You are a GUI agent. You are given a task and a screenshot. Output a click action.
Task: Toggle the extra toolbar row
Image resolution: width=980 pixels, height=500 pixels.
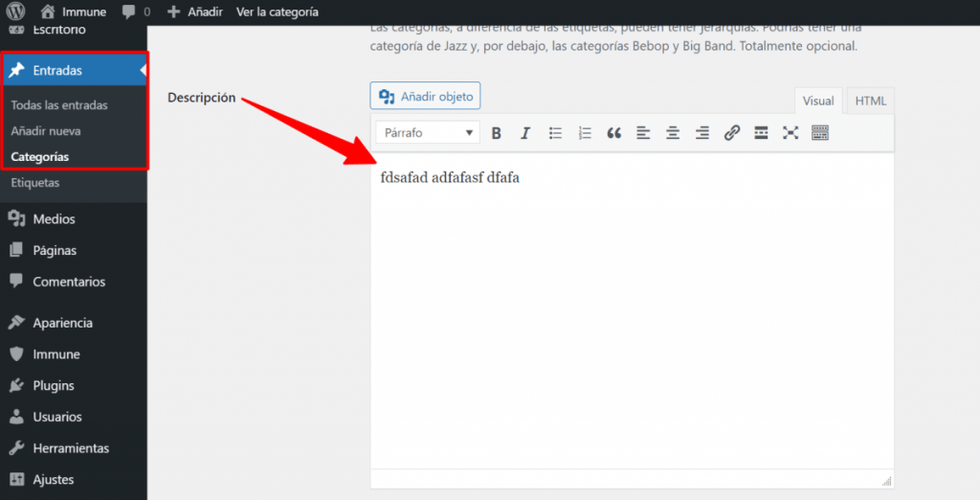point(820,133)
